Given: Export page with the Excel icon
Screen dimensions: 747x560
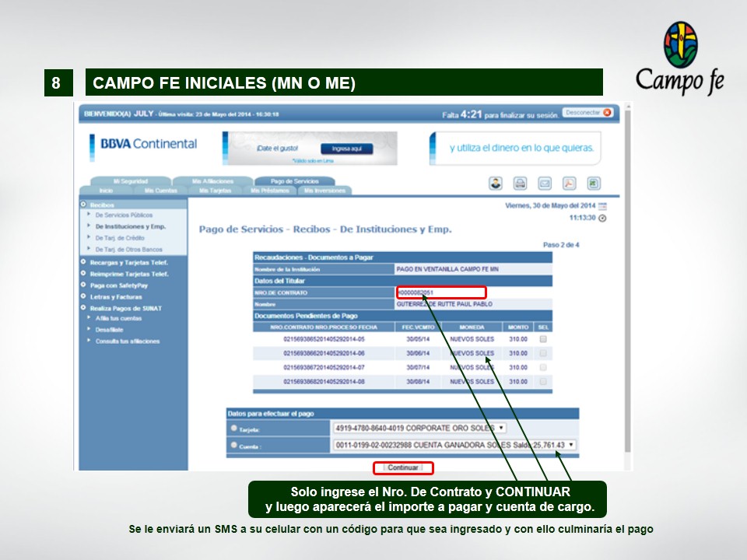Looking at the screenshot, I should click(594, 184).
